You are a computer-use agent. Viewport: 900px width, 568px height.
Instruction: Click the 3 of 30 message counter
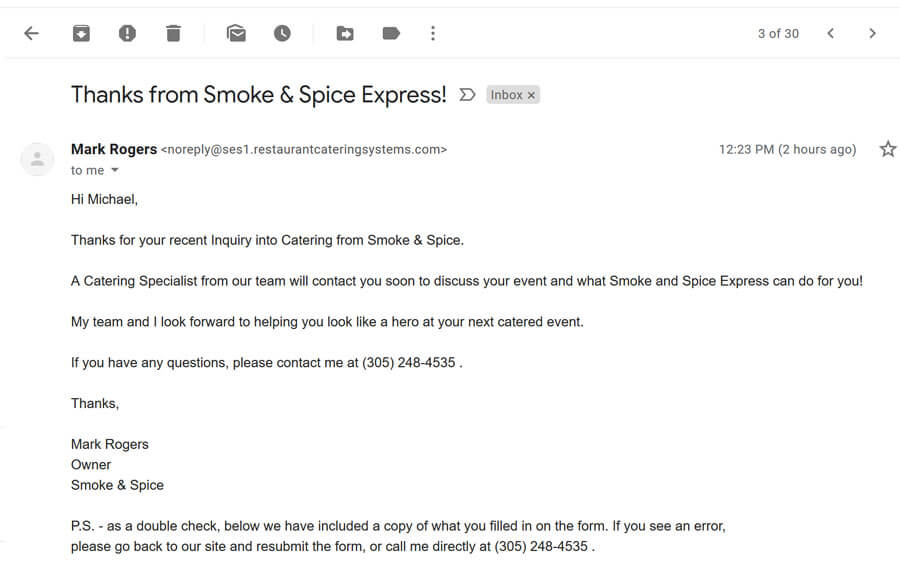(x=778, y=34)
